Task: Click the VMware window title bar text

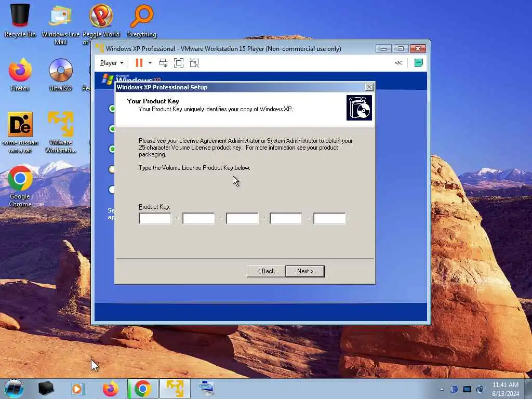Action: point(223,49)
